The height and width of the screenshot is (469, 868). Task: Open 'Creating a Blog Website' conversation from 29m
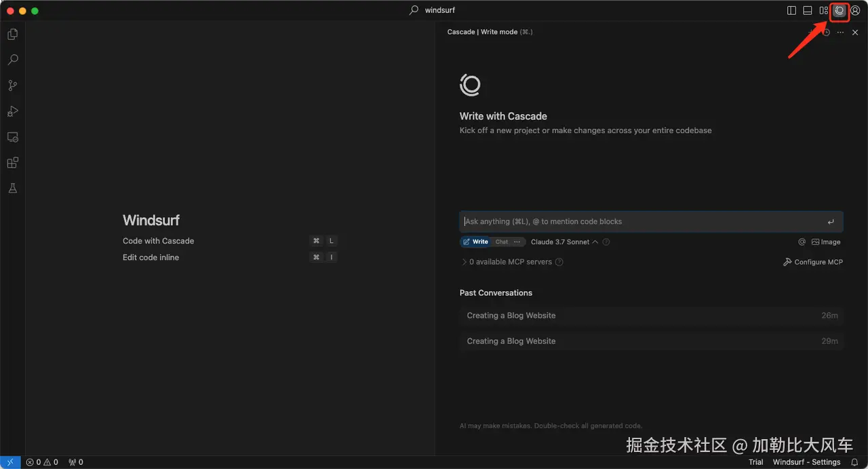652,341
